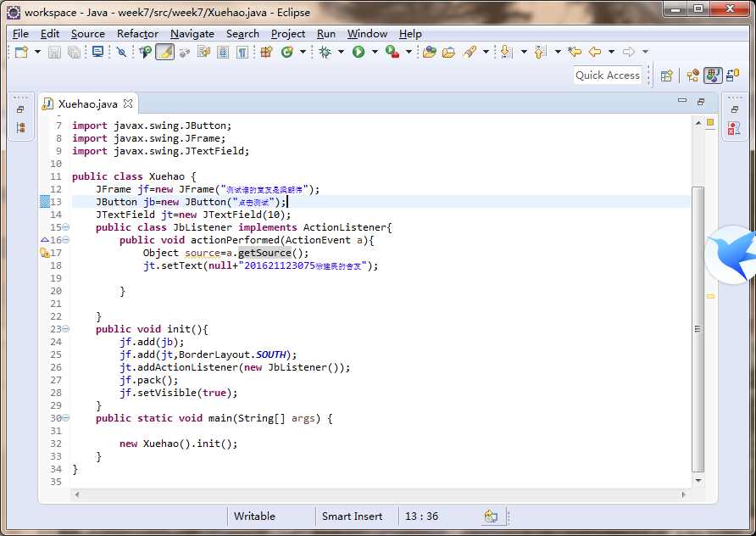This screenshot has width=756, height=536.
Task: Open the Navigate menu
Action: (192, 34)
